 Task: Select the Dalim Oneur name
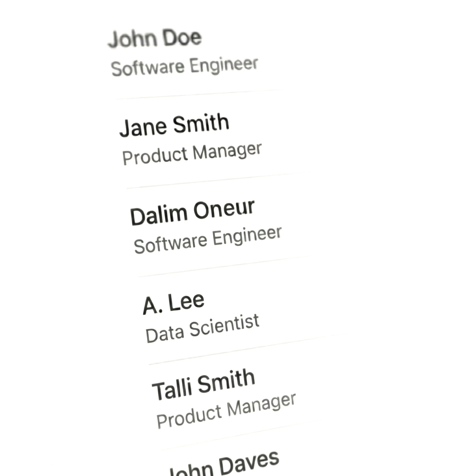[192, 213]
